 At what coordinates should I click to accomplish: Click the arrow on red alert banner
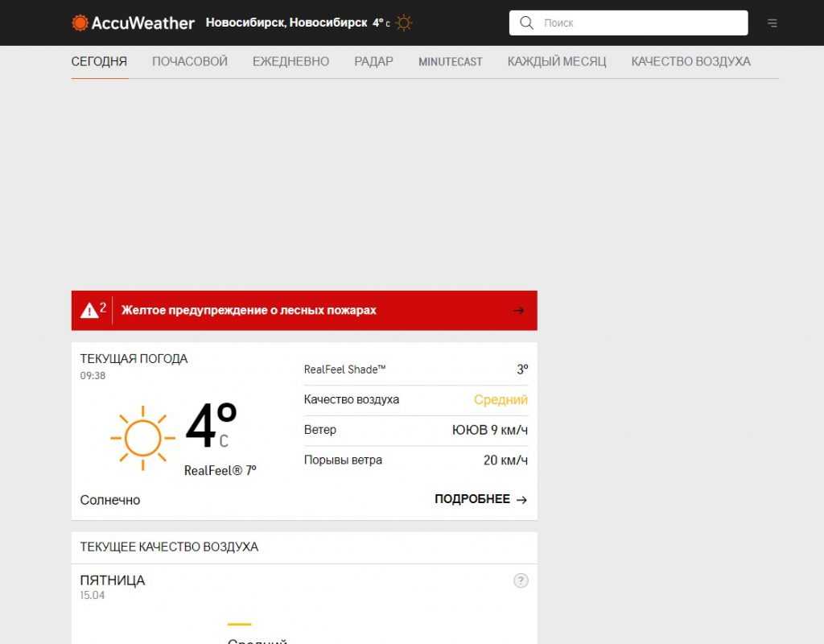pos(518,311)
